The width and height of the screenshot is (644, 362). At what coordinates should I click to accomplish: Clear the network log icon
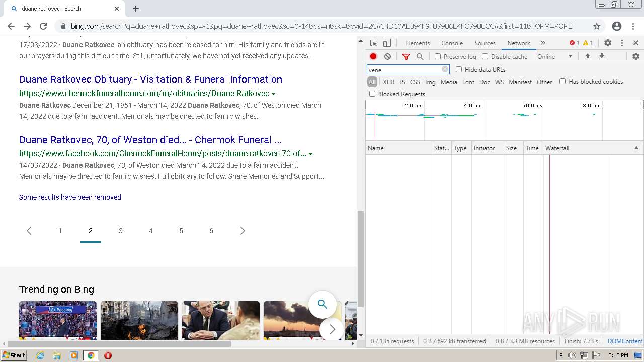[x=387, y=57]
